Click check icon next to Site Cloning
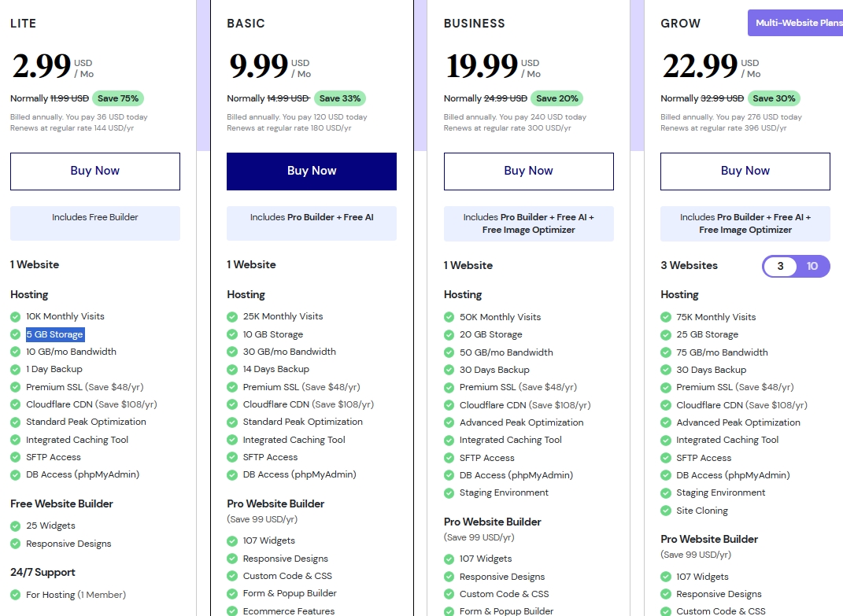Image resolution: width=843 pixels, height=616 pixels. [666, 511]
